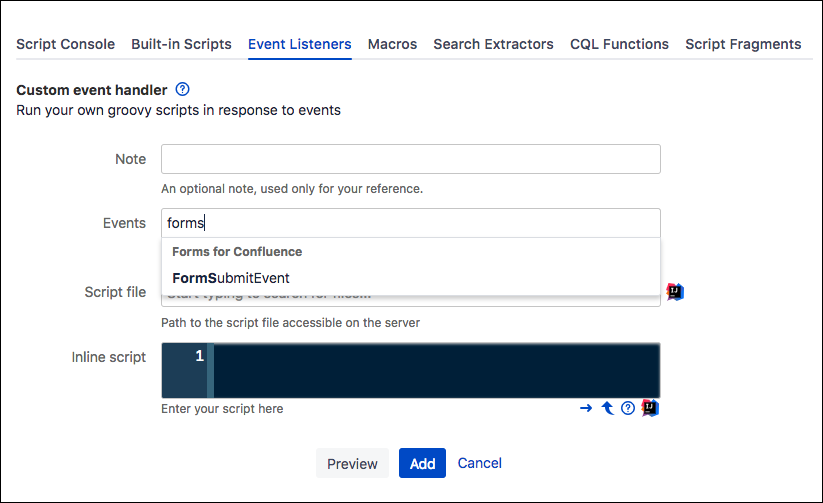This screenshot has height=503, width=823.
Task: Open the Built-in Scripts tab
Action: click(x=181, y=44)
